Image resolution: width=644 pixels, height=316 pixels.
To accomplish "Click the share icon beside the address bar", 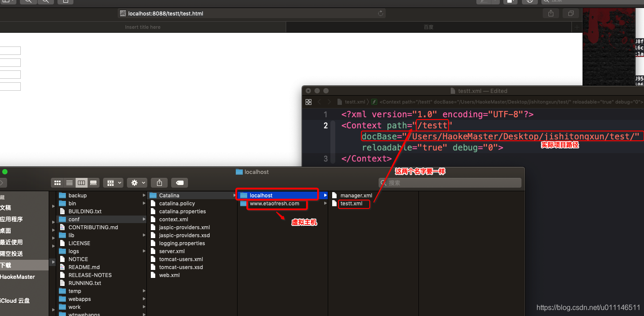I will [x=551, y=13].
